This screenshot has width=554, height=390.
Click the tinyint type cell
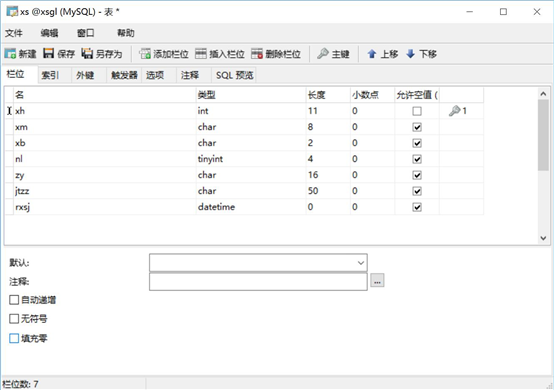[x=251, y=159]
